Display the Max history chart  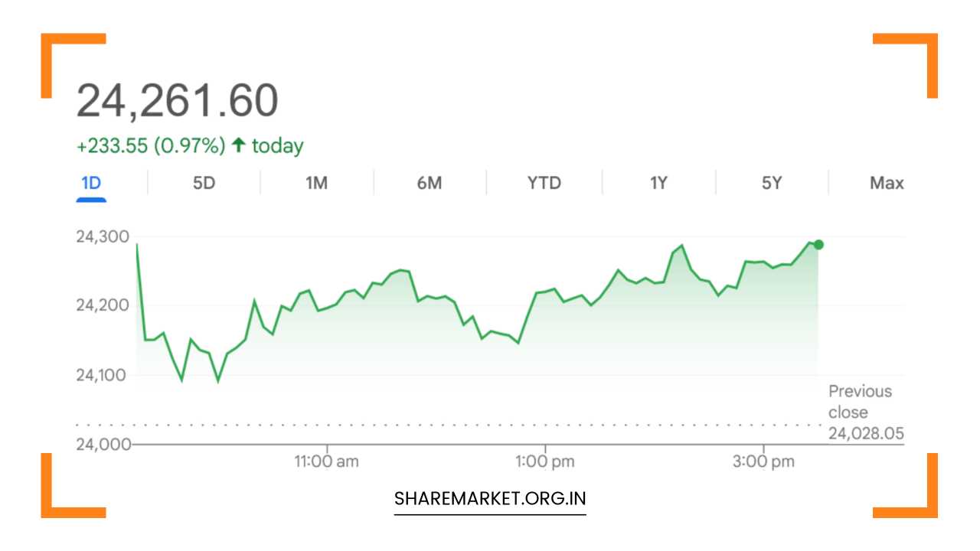tap(887, 183)
